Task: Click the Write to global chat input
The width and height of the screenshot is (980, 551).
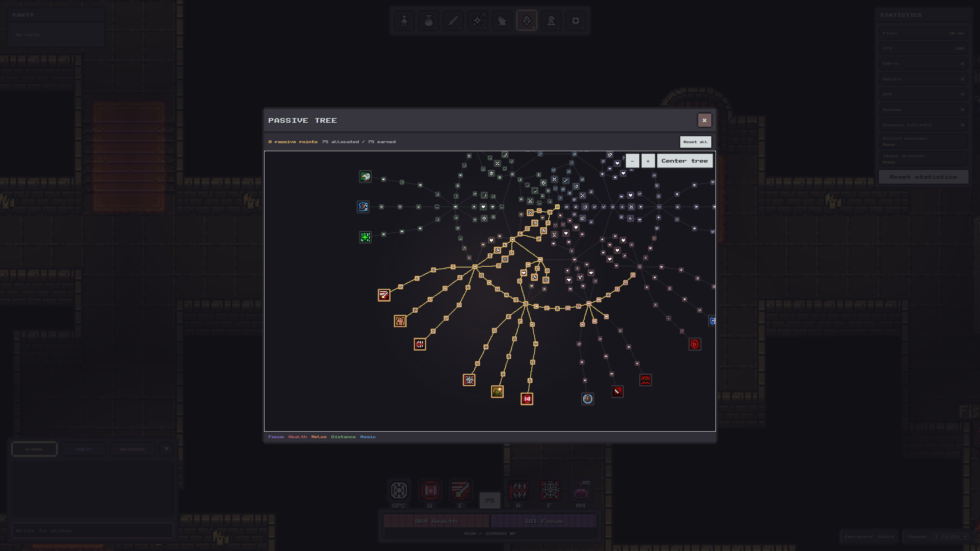Action: click(93, 531)
